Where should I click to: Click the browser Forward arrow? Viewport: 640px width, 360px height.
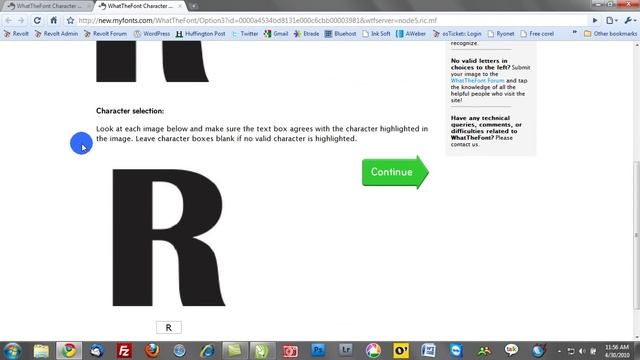click(x=21, y=20)
